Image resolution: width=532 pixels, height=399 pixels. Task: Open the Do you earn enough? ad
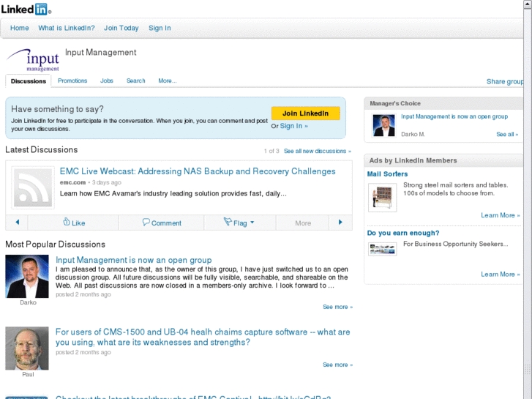(403, 233)
